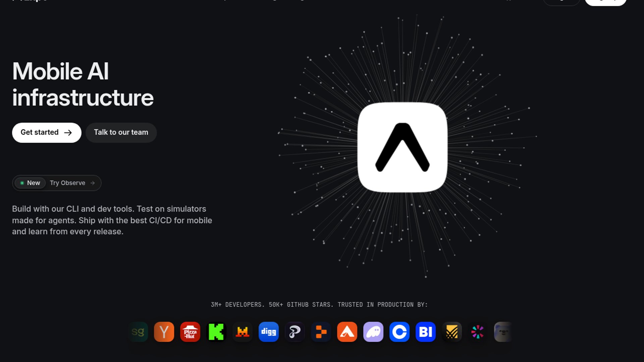Click the 'Build with our CLI' description paragraph

click(x=112, y=220)
